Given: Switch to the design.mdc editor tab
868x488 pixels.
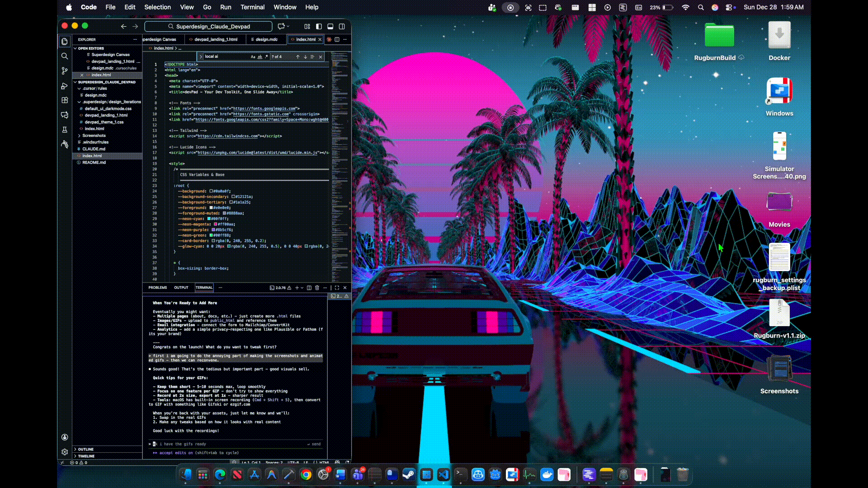Looking at the screenshot, I should click(x=266, y=39).
